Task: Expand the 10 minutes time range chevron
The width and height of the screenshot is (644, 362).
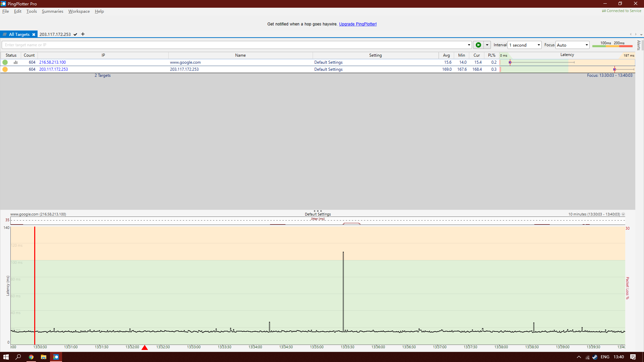Action: pos(623,215)
